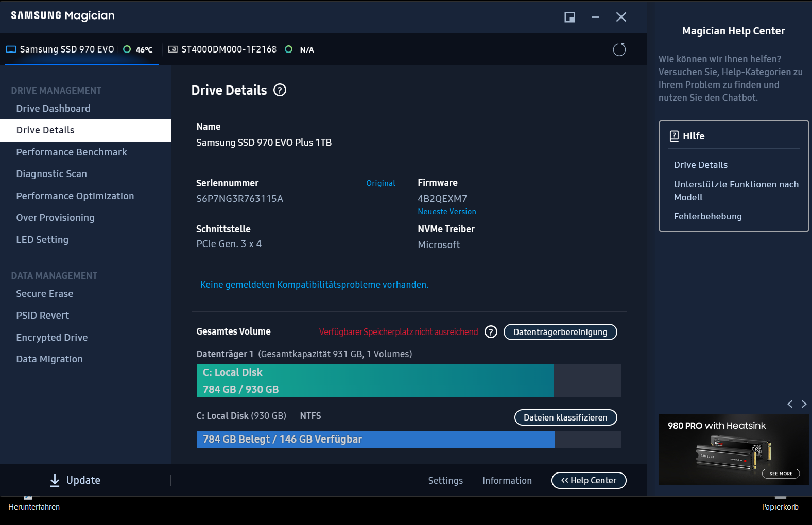Click the firmware value 4B2QEXM7
This screenshot has height=525, width=812.
click(442, 199)
